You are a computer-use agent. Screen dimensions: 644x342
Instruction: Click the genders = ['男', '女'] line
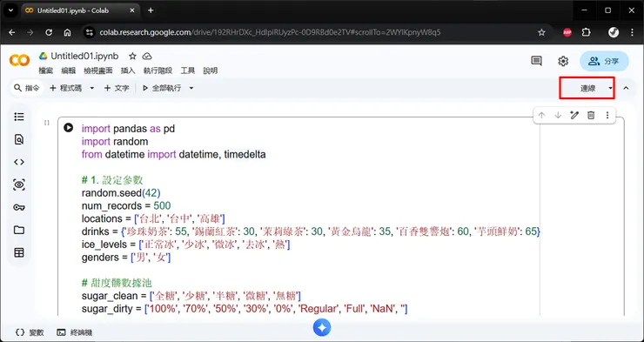click(x=126, y=258)
